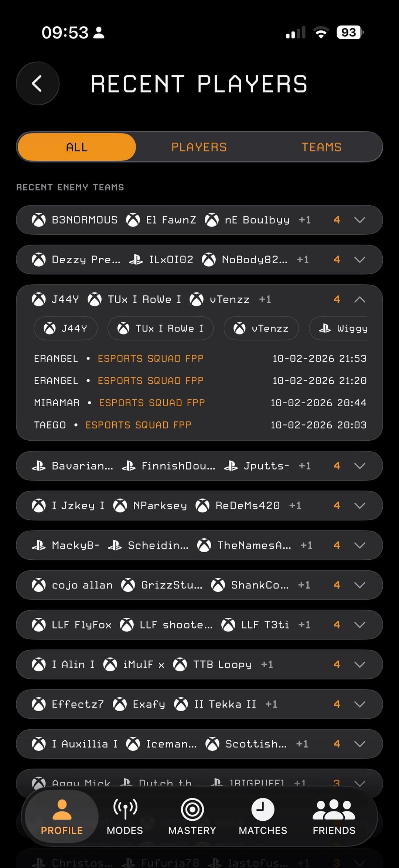Expand the LLF FlyFox team row

pos(359,625)
